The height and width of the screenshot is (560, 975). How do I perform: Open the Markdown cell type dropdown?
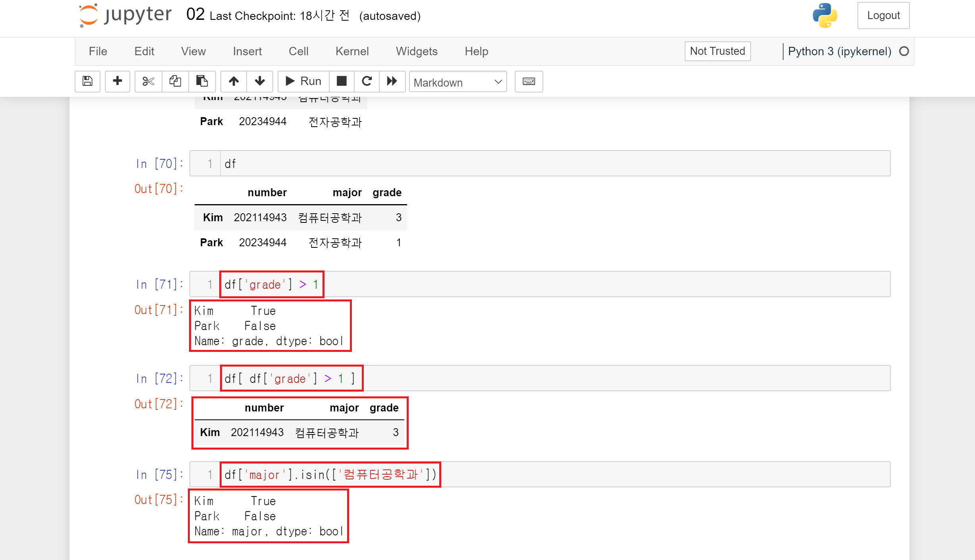(458, 82)
